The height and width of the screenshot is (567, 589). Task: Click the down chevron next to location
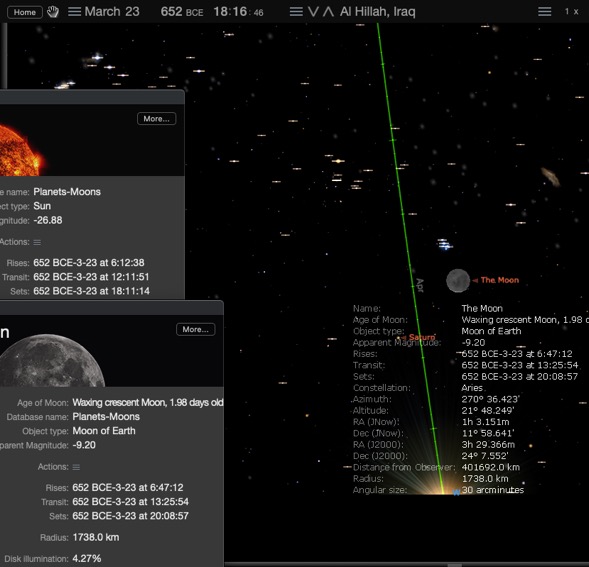pos(313,12)
